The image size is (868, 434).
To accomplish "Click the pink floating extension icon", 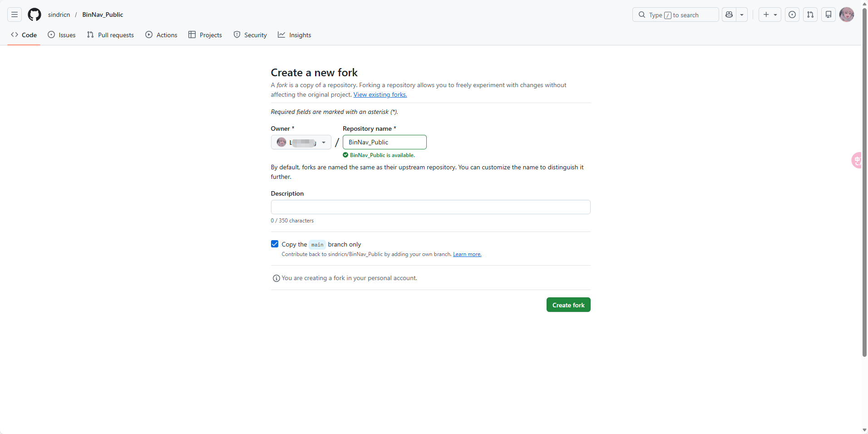I will pyautogui.click(x=856, y=160).
